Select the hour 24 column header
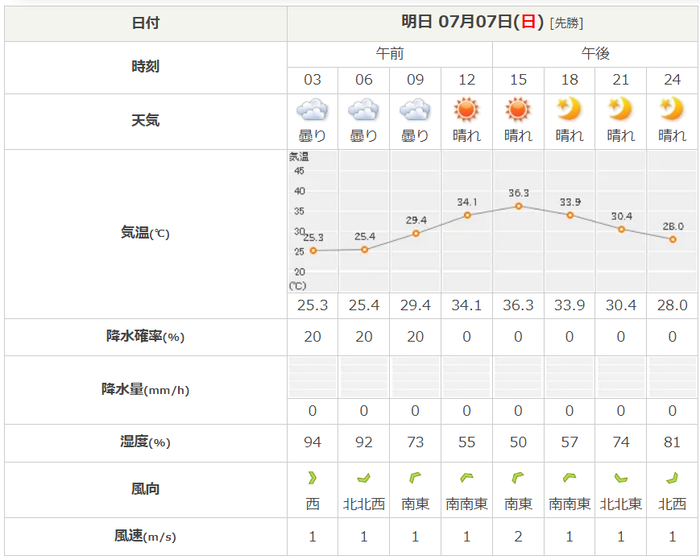Image resolution: width=700 pixels, height=556 pixels. (672, 80)
